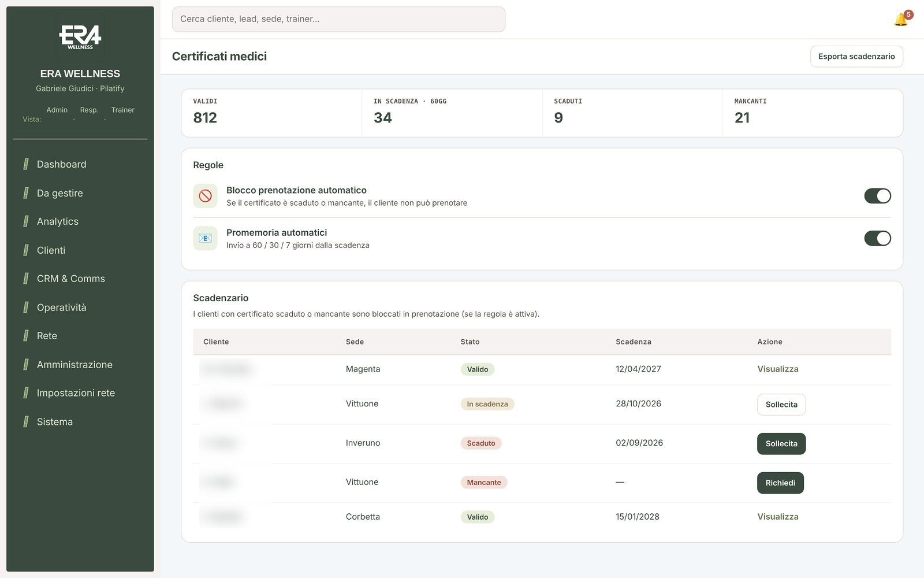Click Sollecita for the In scadenza row
Screen dimensions: 924x578
coord(781,405)
